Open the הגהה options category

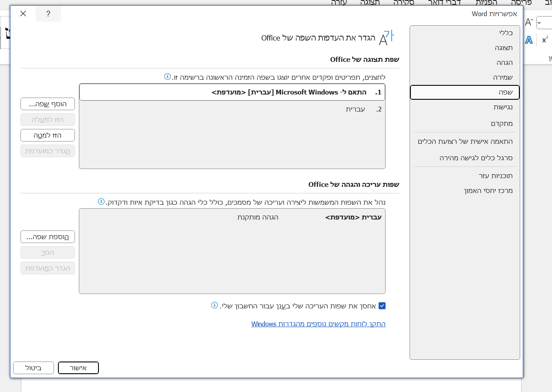pyautogui.click(x=465, y=62)
